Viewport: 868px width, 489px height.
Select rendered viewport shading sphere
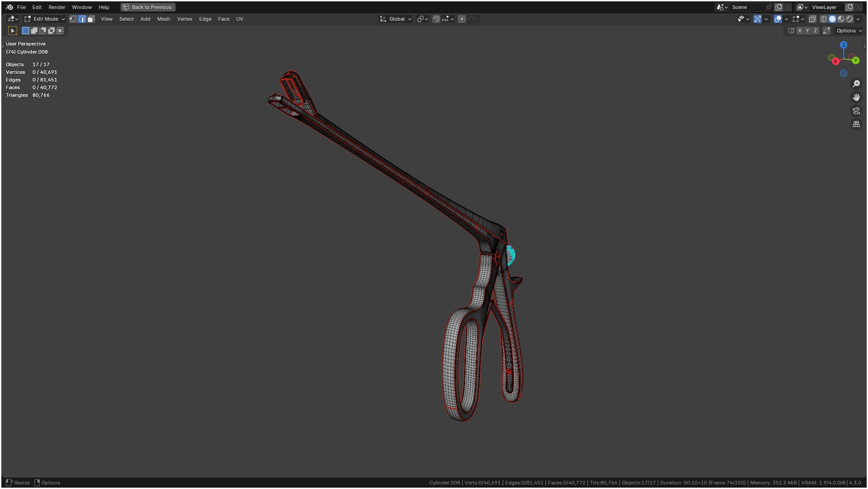(x=850, y=19)
